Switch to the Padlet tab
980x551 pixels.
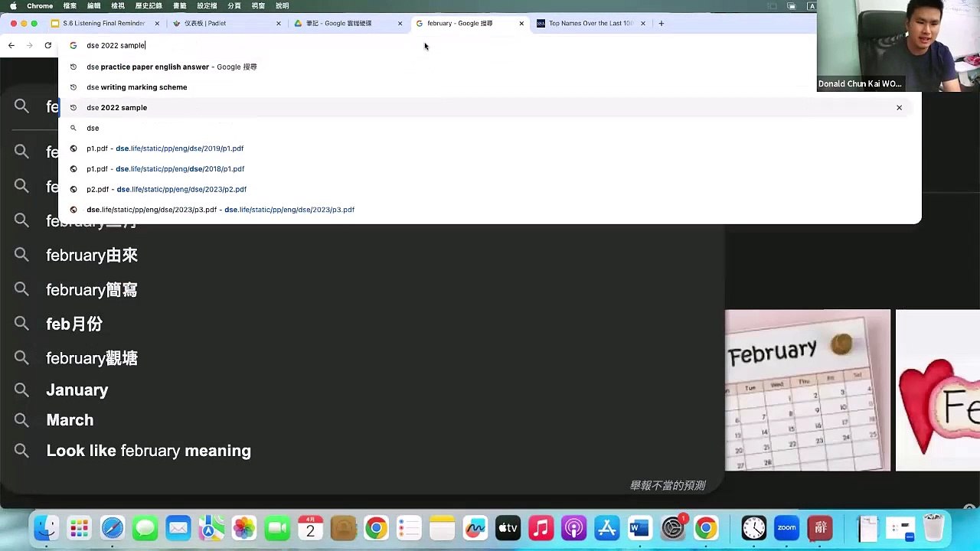click(x=226, y=24)
